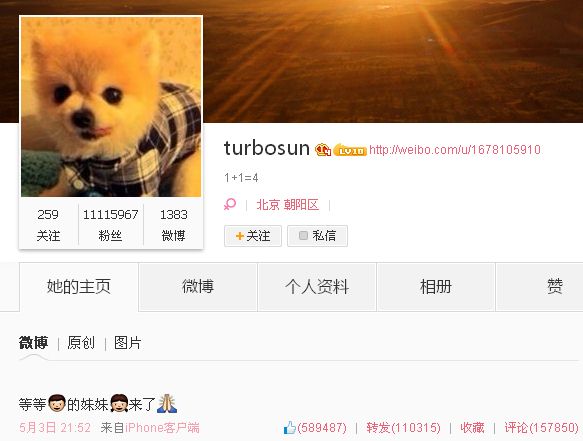View the 11115967 粉丝 followers list
This screenshot has width=583, height=441.
point(110,225)
